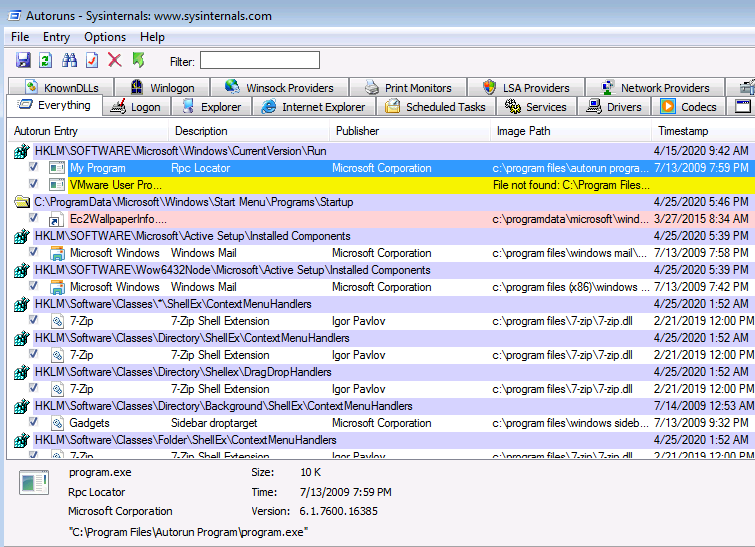Click the Windows Mail entry icon
755x547 pixels.
(57, 253)
